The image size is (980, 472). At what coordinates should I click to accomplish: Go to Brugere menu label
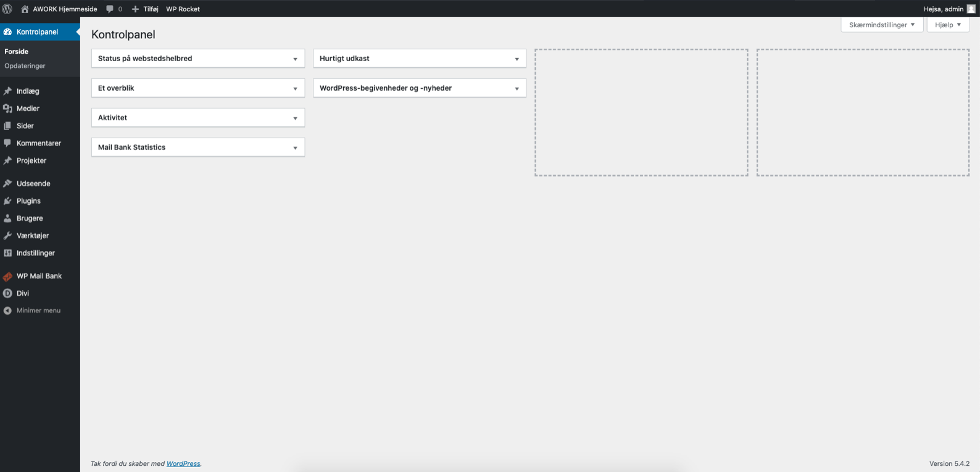pos(30,218)
